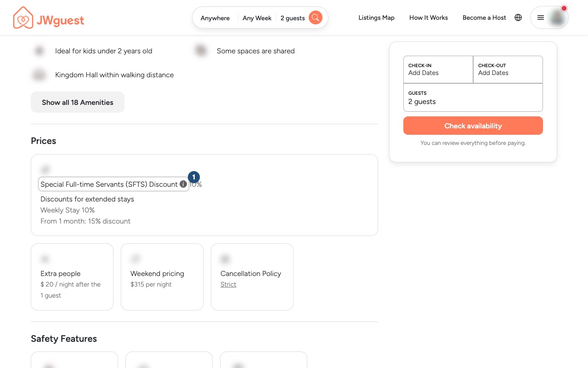Set Check-in date in booking card
Screen dimensions: 588x368
(x=438, y=69)
